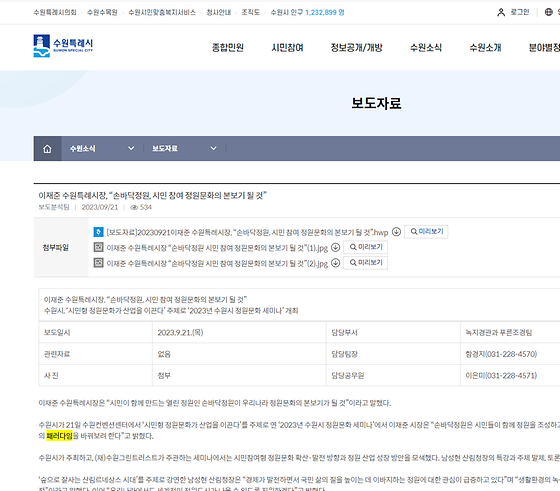
Task: Click the 보도자료 page heading
Action: click(376, 103)
